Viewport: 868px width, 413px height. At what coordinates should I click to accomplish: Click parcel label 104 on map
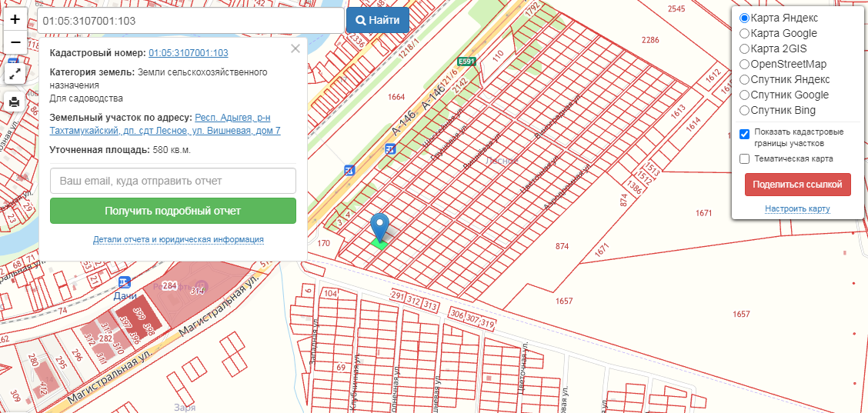point(331,293)
